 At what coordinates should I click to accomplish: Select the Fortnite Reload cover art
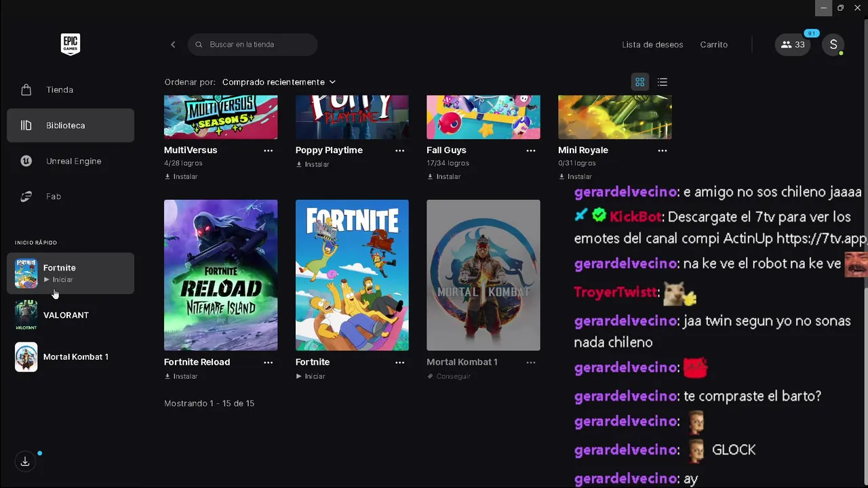click(x=220, y=275)
